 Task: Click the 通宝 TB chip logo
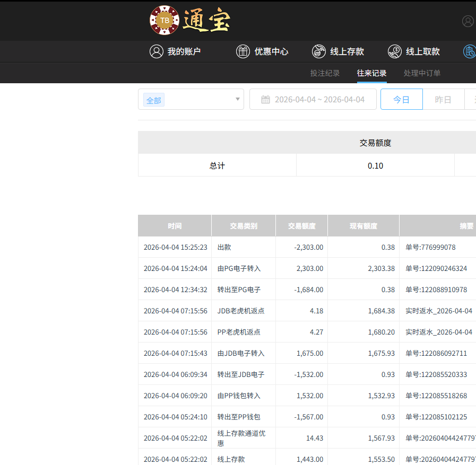pyautogui.click(x=165, y=21)
